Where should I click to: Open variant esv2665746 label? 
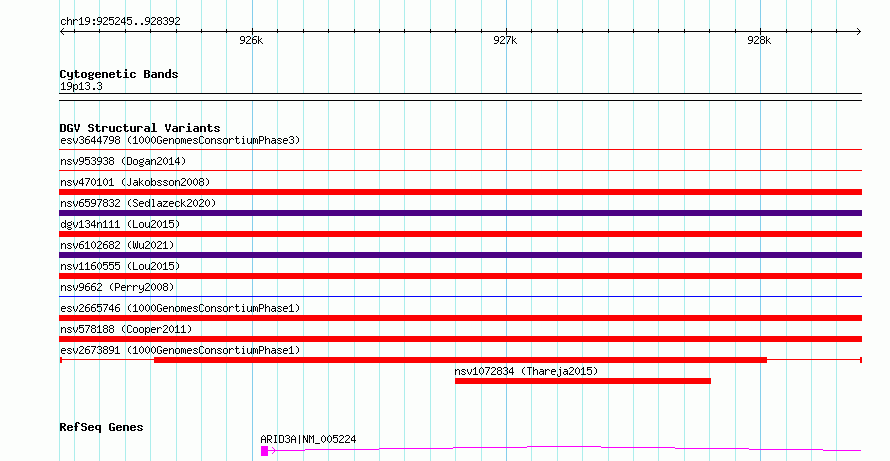coord(180,308)
